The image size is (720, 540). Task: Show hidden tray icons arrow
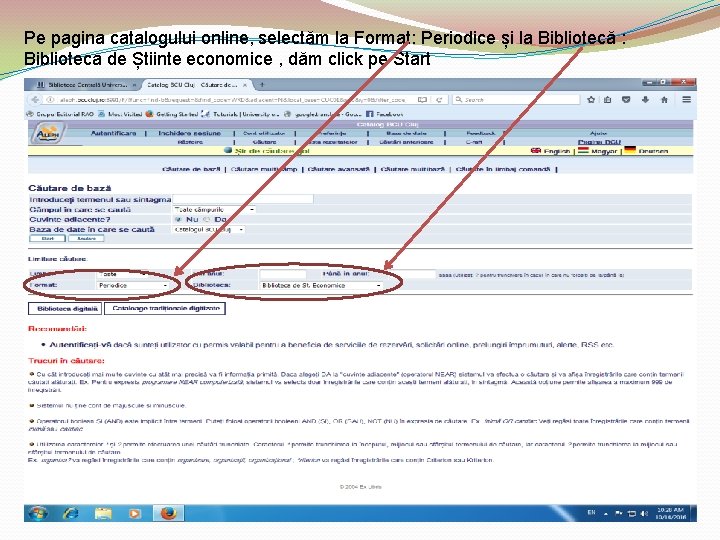[x=606, y=513]
